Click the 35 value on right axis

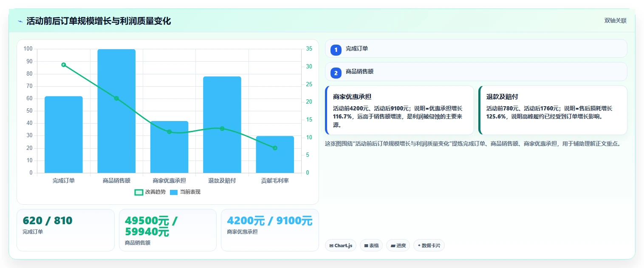[x=309, y=49]
